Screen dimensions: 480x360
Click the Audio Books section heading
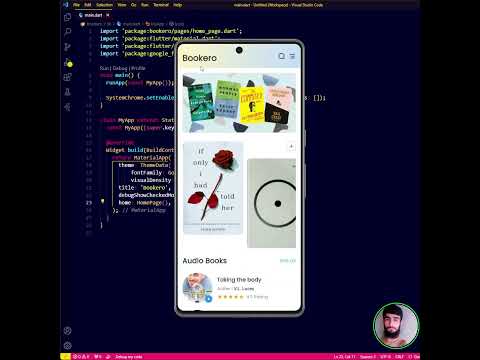[x=205, y=261]
